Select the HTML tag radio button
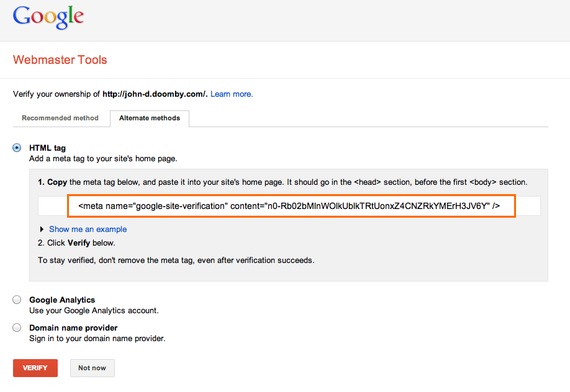570x392 pixels. 17,148
